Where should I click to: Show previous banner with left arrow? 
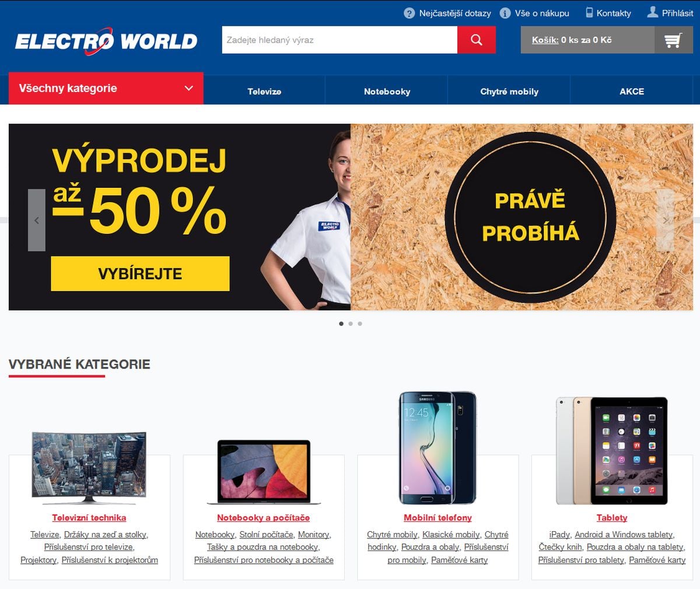(37, 220)
